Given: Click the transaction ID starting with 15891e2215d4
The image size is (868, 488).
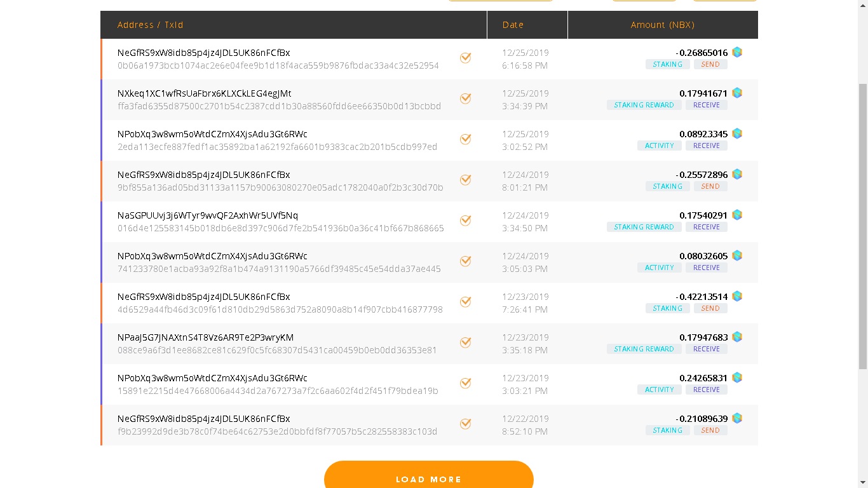Looking at the screenshot, I should tap(278, 391).
